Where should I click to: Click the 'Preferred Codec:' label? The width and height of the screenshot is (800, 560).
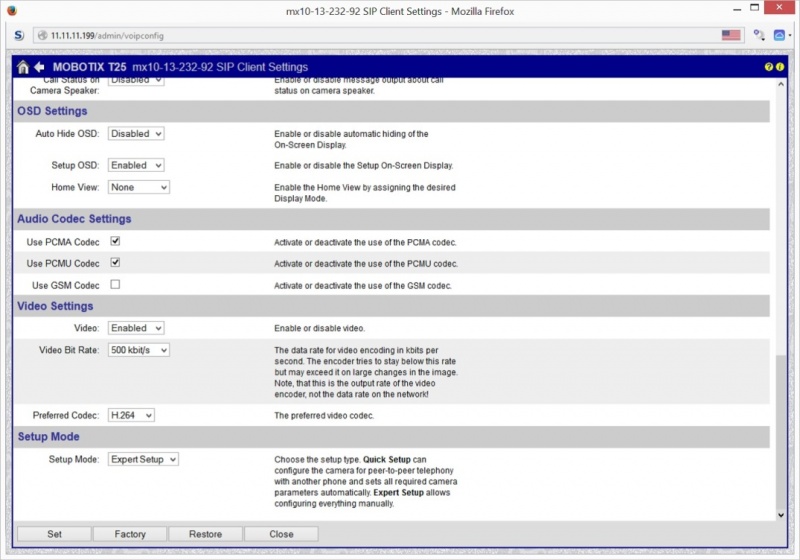pos(66,415)
